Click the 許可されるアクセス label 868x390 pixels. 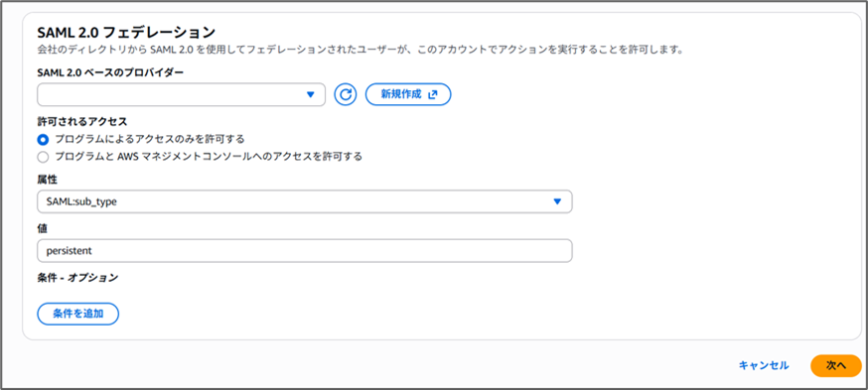click(x=81, y=121)
